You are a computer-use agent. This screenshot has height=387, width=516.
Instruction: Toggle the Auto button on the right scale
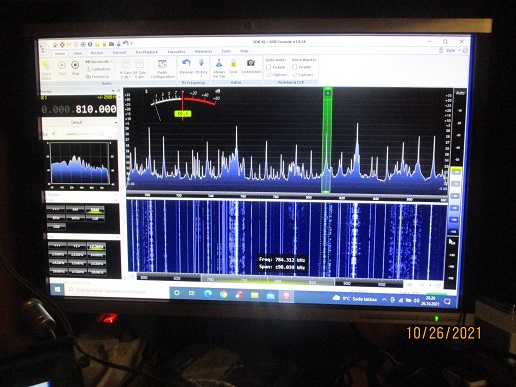point(460,93)
